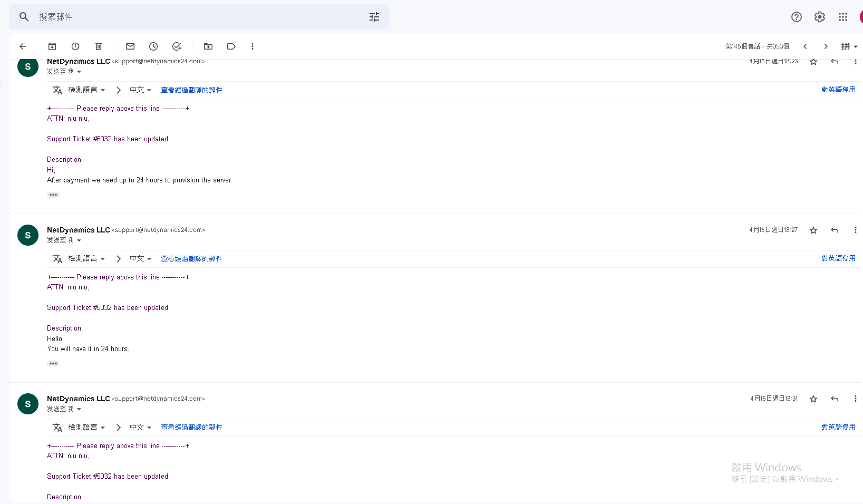The width and height of the screenshot is (863, 504).
Task: Delete conversation with trash icon
Action: [x=99, y=46]
